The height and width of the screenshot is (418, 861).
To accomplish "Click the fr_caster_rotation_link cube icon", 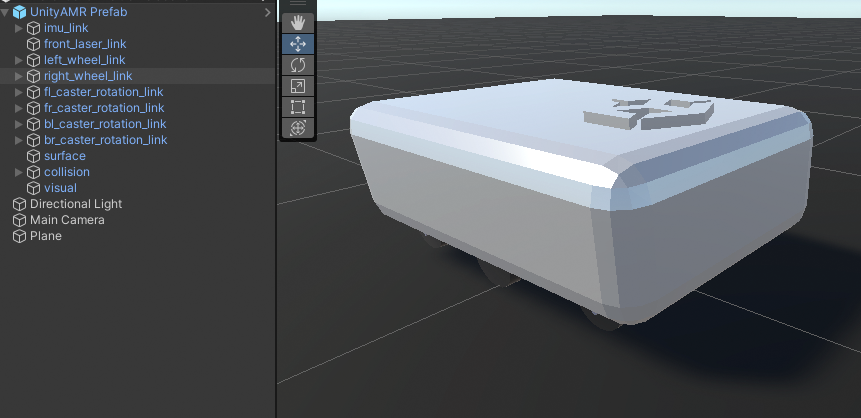I will tap(33, 108).
